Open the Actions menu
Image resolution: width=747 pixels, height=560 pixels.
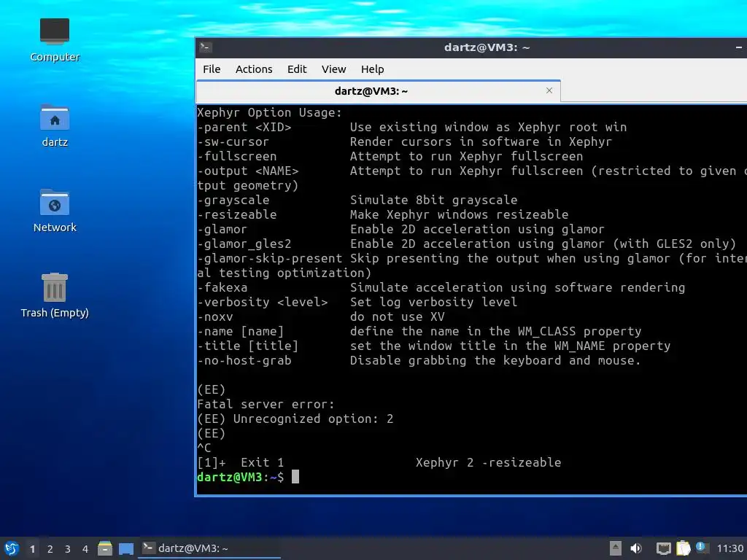point(254,69)
